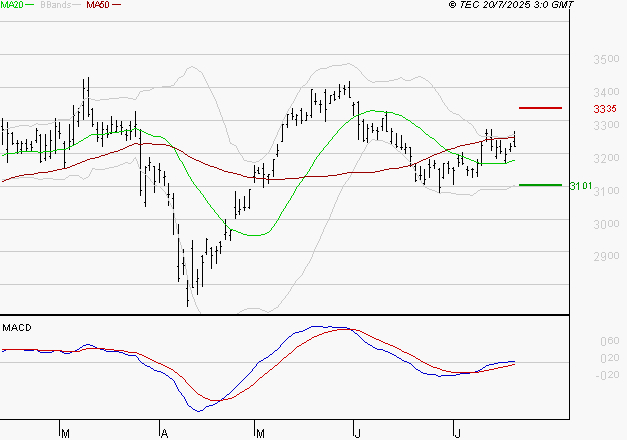Click the MACD panel title

[x=17, y=328]
